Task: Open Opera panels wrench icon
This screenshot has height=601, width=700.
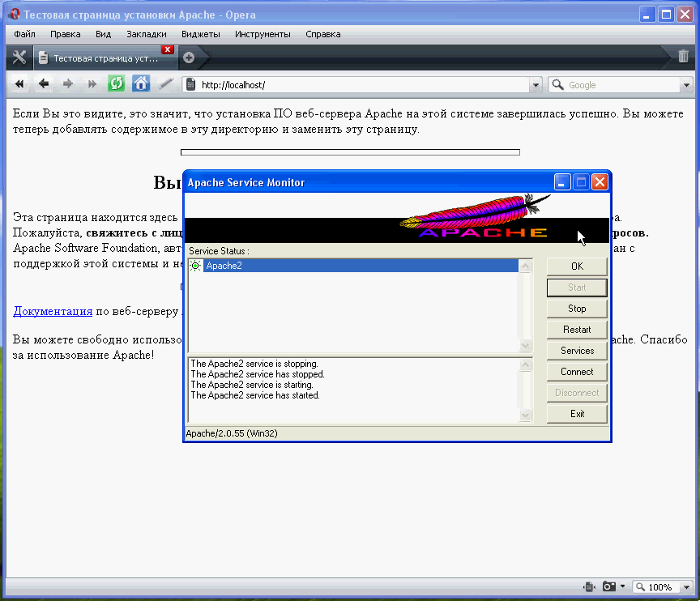Action: (19, 58)
